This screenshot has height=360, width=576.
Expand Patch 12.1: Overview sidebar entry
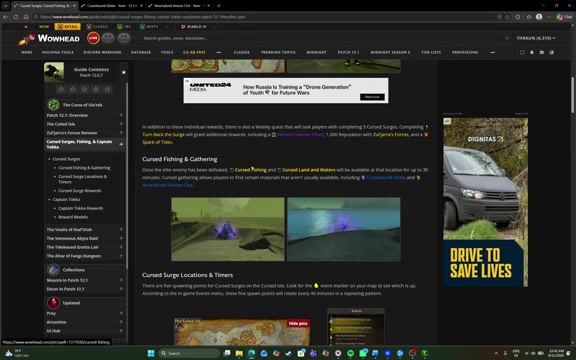tap(121, 115)
